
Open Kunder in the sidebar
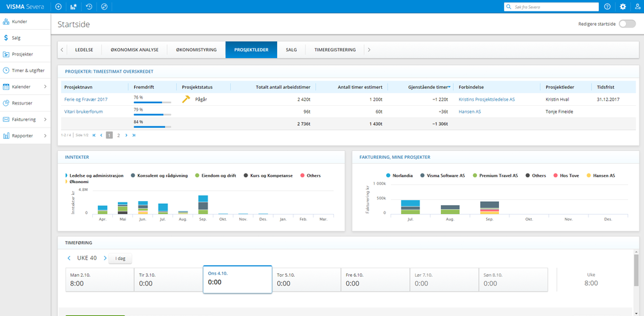click(x=25, y=21)
